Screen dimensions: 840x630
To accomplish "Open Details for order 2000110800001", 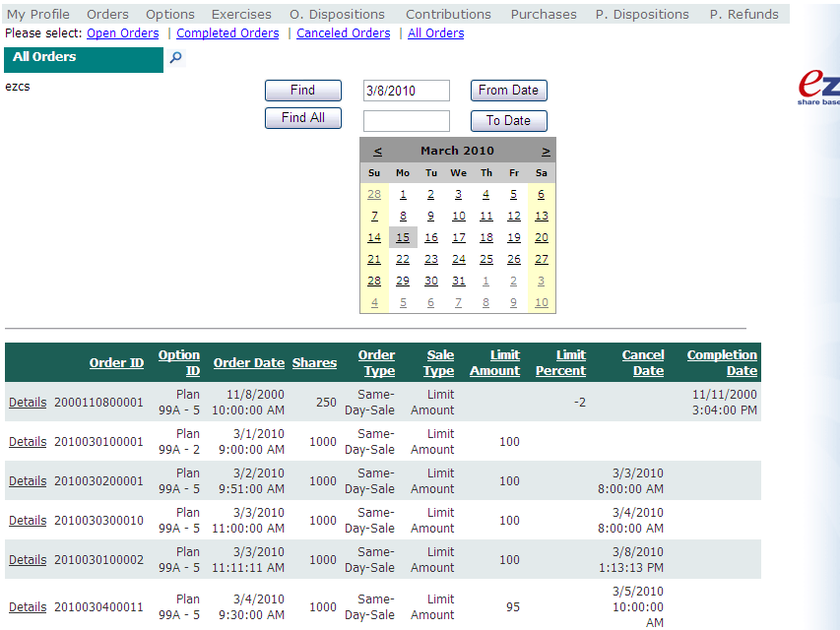I will 28,403.
